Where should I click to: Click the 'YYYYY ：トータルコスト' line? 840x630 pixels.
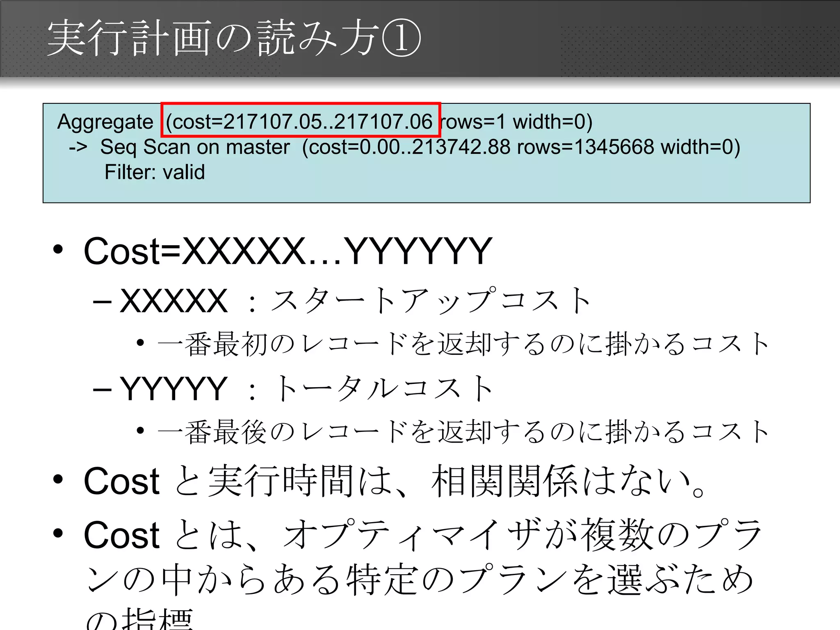click(x=307, y=388)
